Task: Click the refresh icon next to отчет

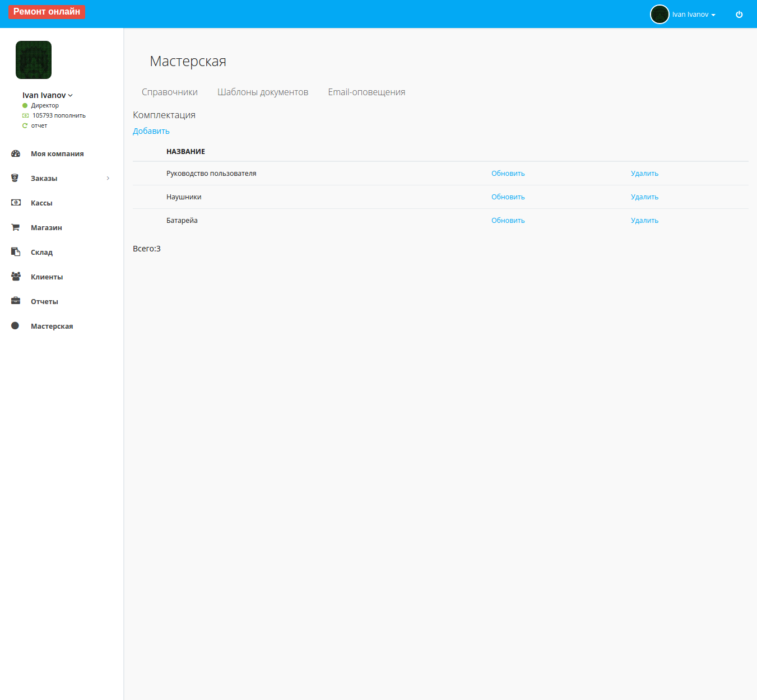Action: pos(25,125)
